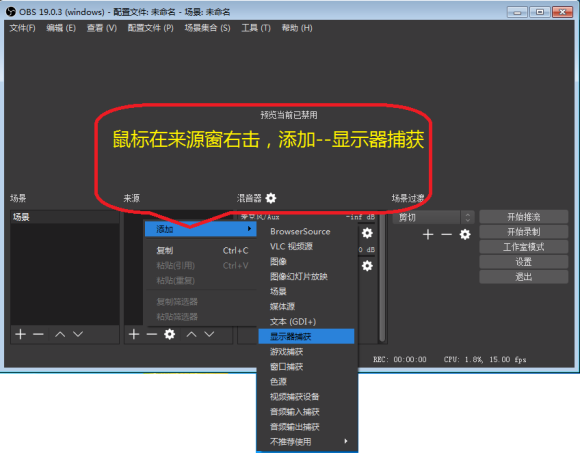Click the CPU usage and fps status text
580x453 pixels.
[x=485, y=359]
